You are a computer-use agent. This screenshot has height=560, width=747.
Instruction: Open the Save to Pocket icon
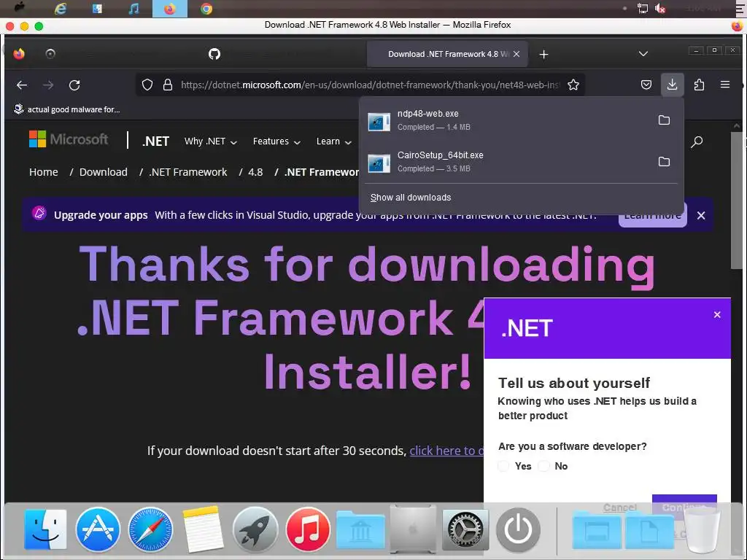click(x=646, y=85)
